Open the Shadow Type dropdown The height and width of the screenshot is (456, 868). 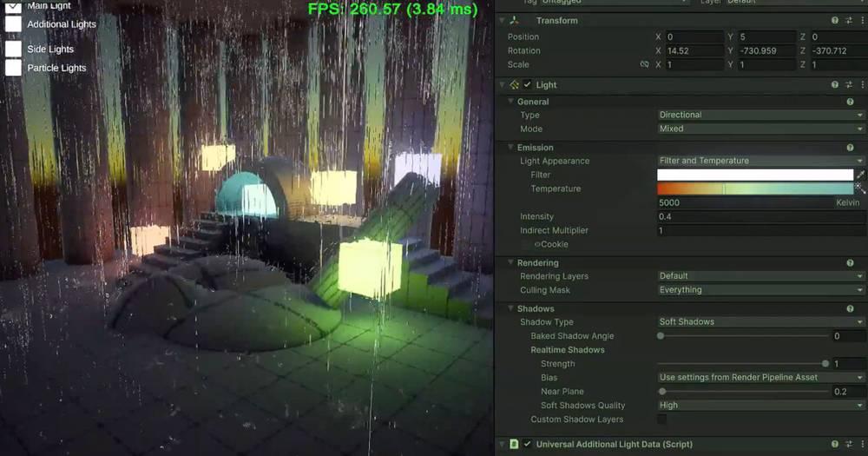coord(761,322)
